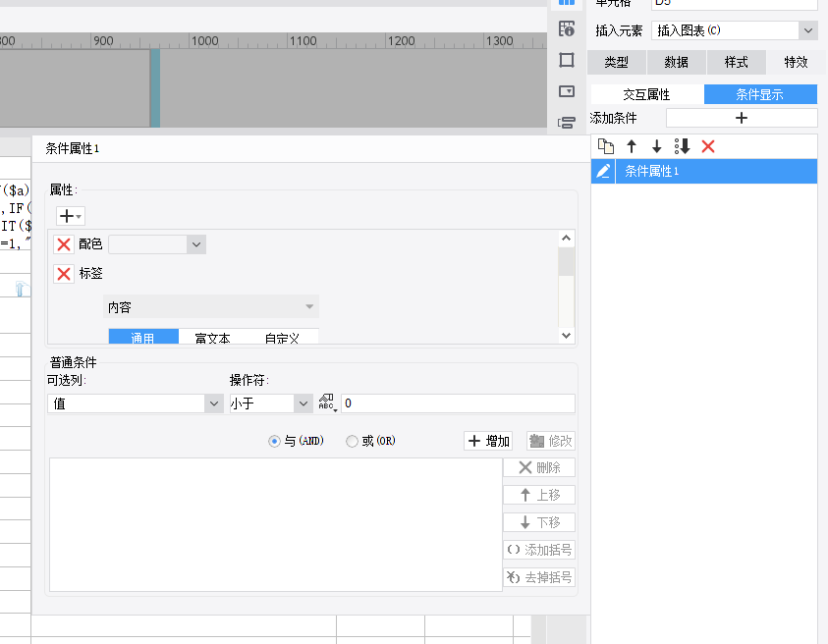
Task: Open the 操作符 dropdown showing 小于
Action: [270, 403]
